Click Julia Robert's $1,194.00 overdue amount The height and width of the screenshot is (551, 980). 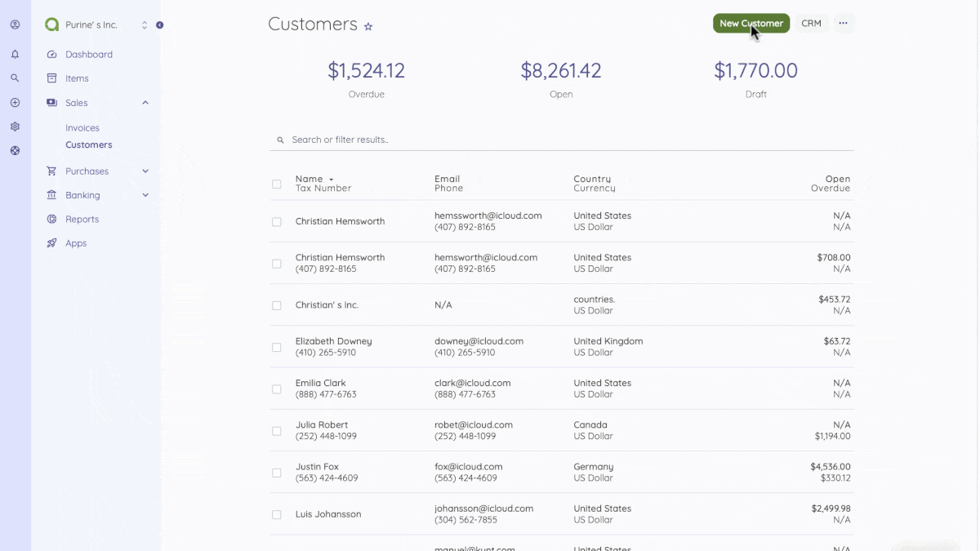pos(832,436)
